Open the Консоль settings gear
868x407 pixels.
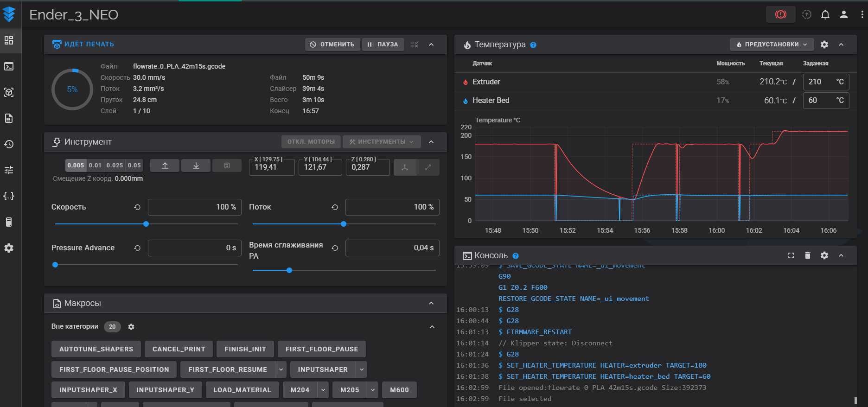coord(824,255)
